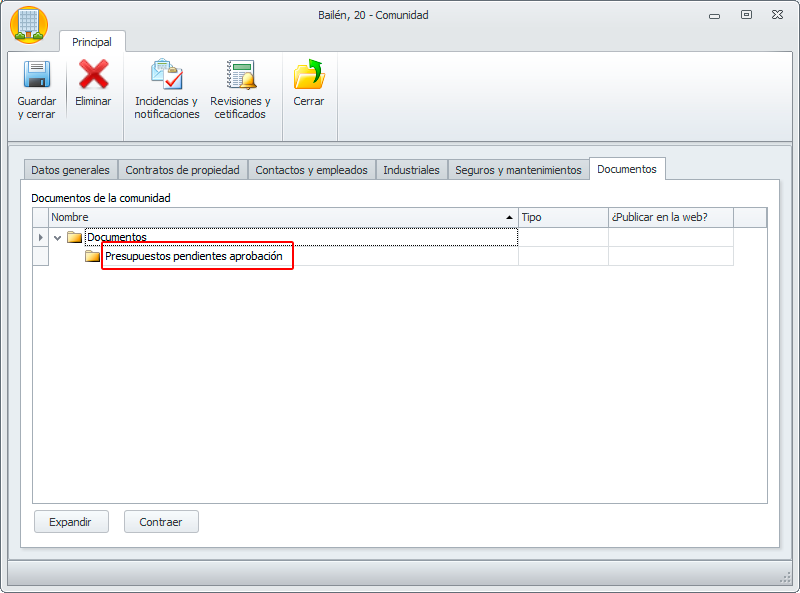Viewport: 800px width, 593px height.
Task: Click the Cerrar folder icon
Action: pyautogui.click(x=309, y=75)
